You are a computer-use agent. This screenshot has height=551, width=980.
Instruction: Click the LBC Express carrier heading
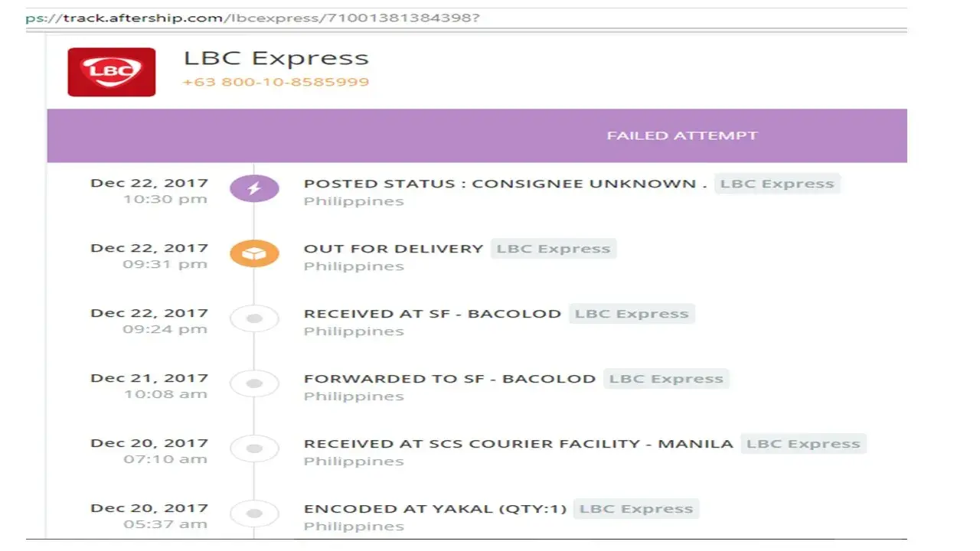click(276, 58)
